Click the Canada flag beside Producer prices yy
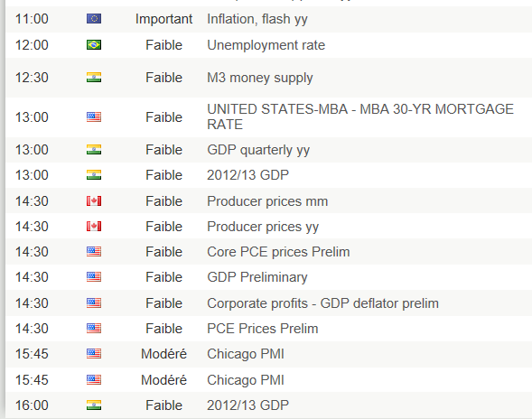532x419 pixels. (x=94, y=227)
